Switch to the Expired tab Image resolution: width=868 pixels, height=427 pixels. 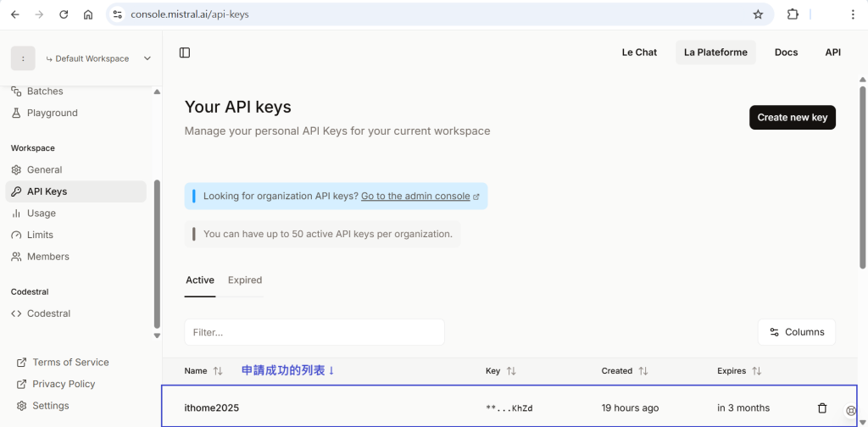(245, 280)
